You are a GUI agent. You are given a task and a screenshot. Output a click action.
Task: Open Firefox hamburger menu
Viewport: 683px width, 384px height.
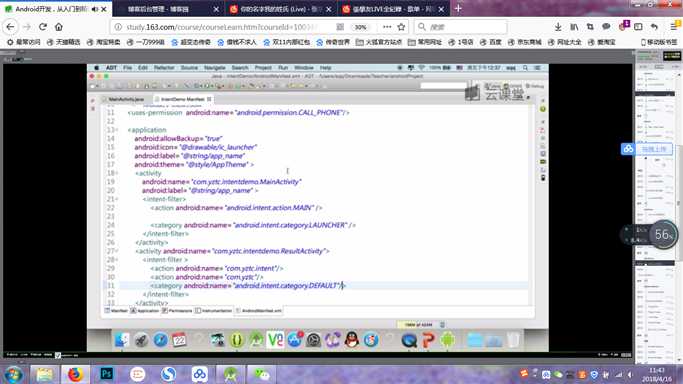[674, 27]
